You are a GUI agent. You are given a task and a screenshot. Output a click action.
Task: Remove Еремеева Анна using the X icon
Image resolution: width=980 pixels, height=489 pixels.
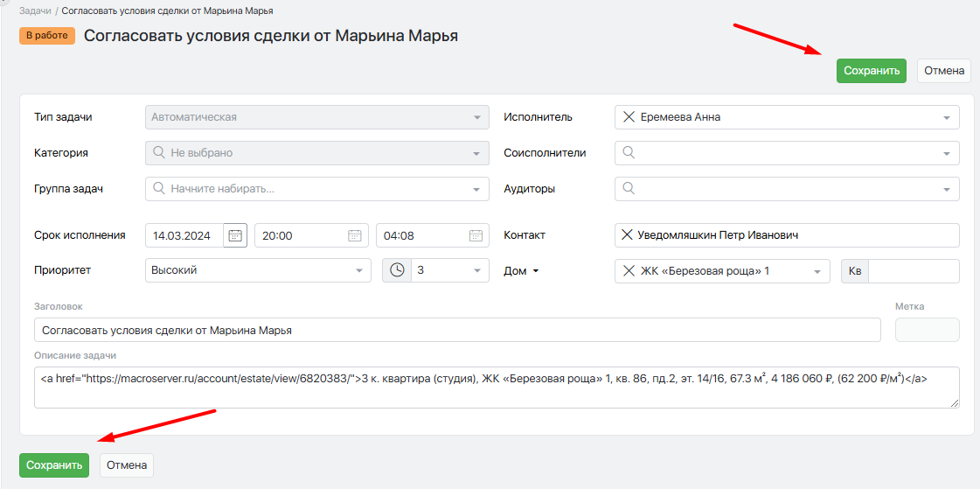tap(628, 117)
